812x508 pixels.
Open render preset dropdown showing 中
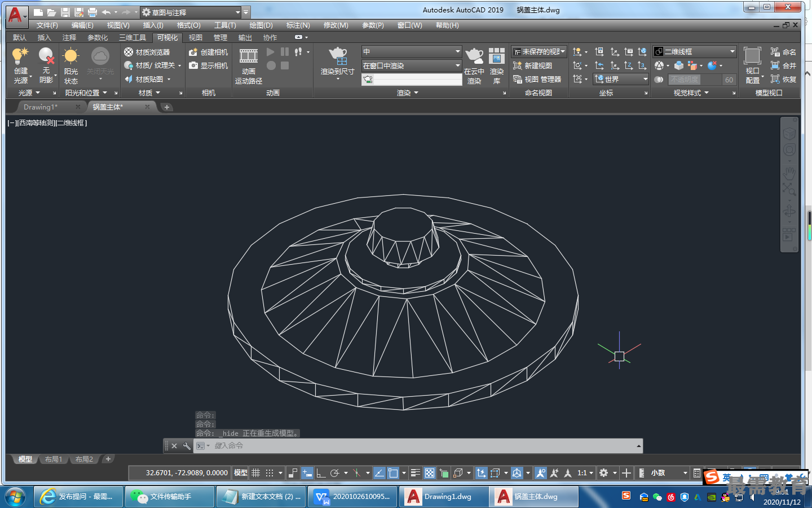pyautogui.click(x=412, y=51)
